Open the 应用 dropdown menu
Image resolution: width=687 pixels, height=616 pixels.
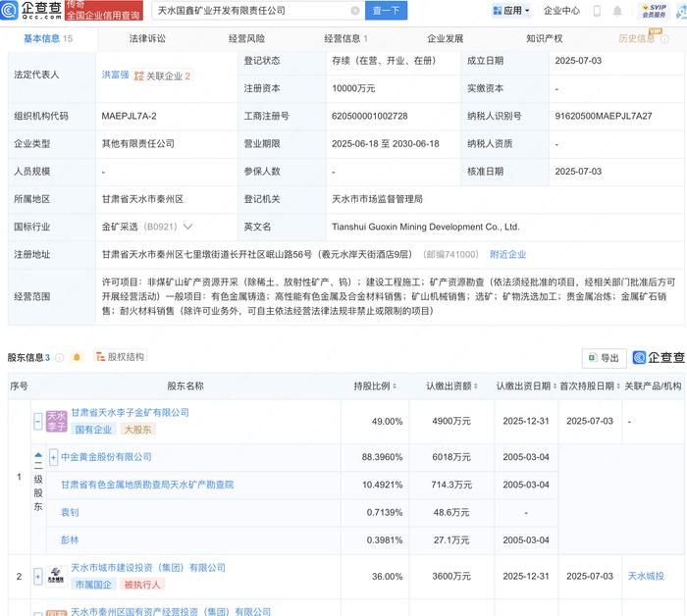coord(511,11)
